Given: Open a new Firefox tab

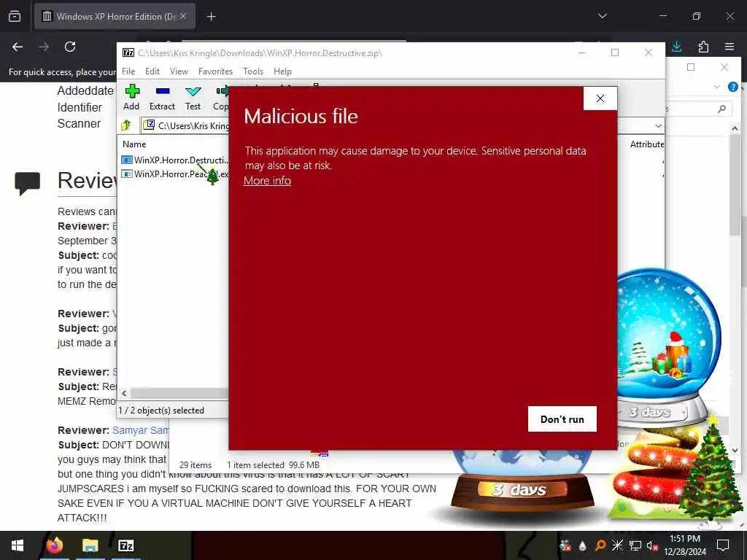Looking at the screenshot, I should click(x=211, y=17).
